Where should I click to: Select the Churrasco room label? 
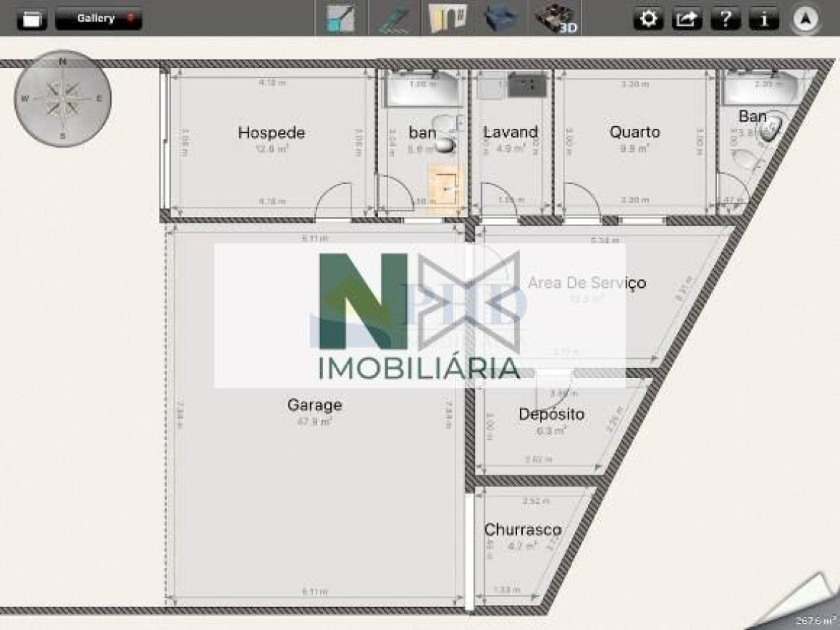point(522,530)
